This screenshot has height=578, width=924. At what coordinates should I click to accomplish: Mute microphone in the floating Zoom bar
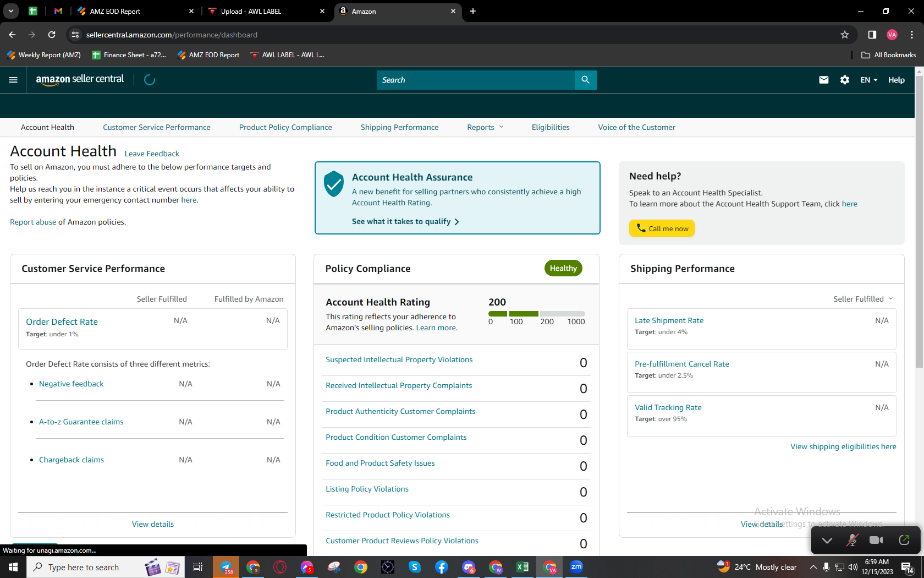852,540
